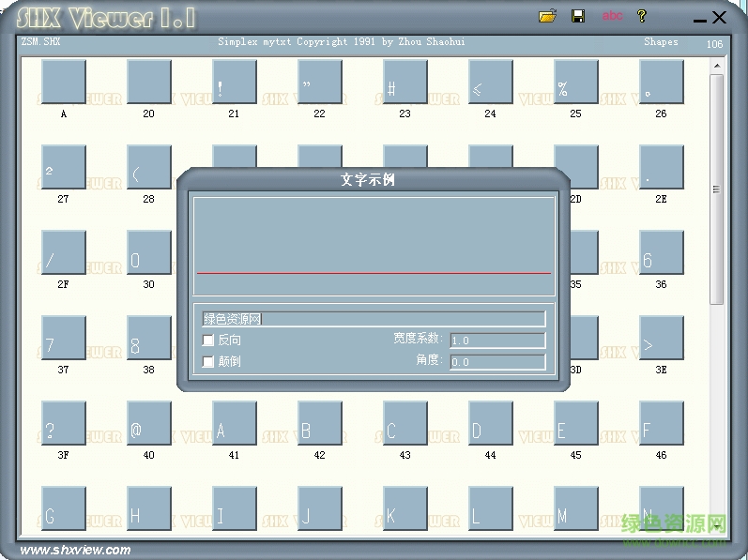Select the letter H shape tile
Viewport: 748px width, 560px height.
[149, 508]
